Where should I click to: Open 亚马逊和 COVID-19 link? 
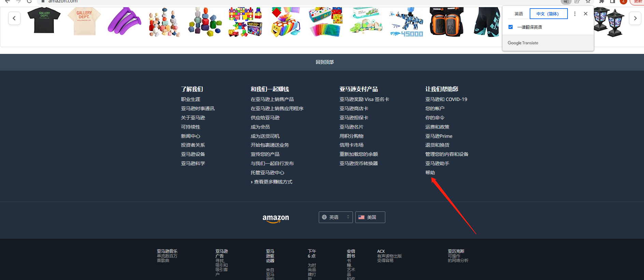pos(446,99)
